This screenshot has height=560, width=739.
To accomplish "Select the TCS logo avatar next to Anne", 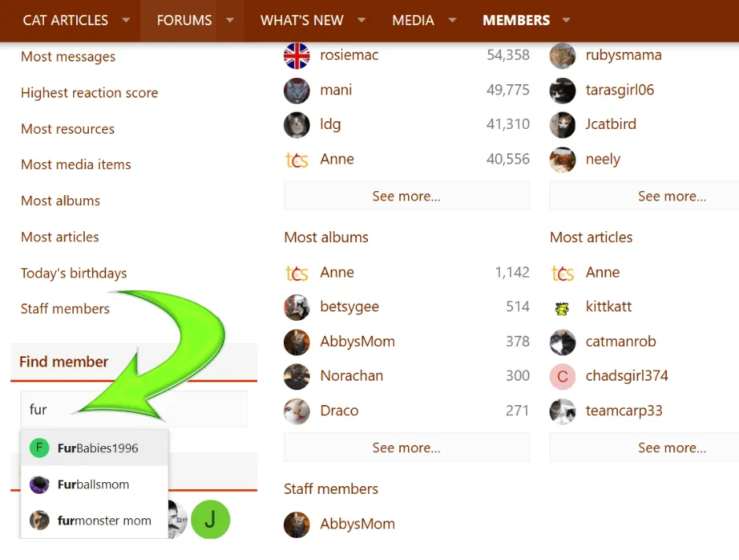I will tap(296, 159).
